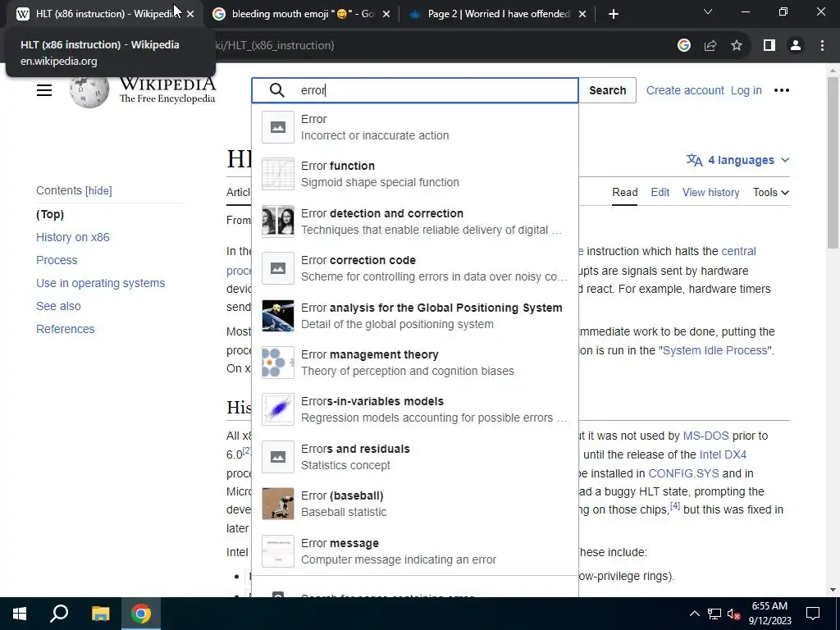The height and width of the screenshot is (630, 840).
Task: Open Chrome three-dot menu
Action: point(822,46)
